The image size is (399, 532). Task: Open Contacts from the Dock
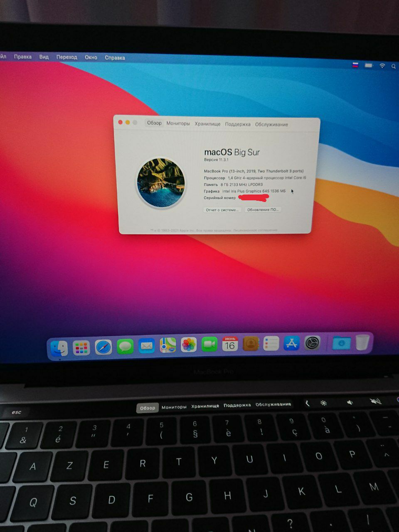tap(251, 344)
